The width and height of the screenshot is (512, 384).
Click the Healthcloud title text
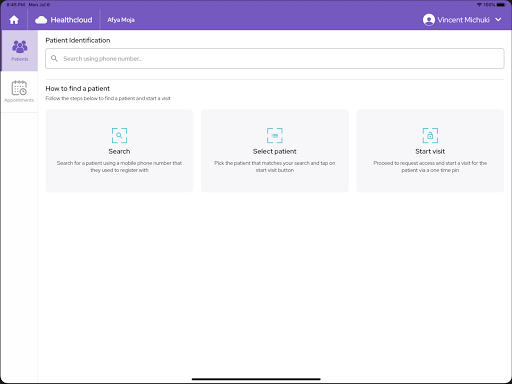tap(71, 20)
